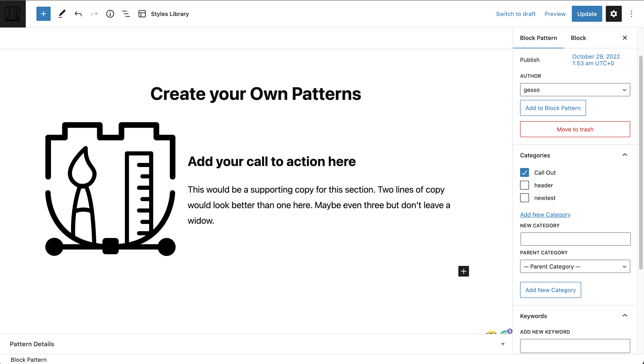The width and height of the screenshot is (644, 364).
Task: Click Move to trash
Action: 575,129
